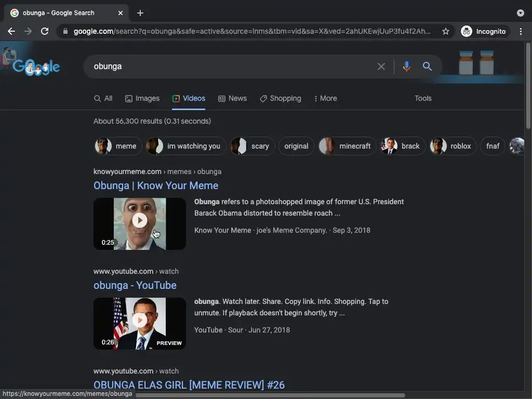Submit search with the magnifier icon
The width and height of the screenshot is (532, 399).
point(427,66)
